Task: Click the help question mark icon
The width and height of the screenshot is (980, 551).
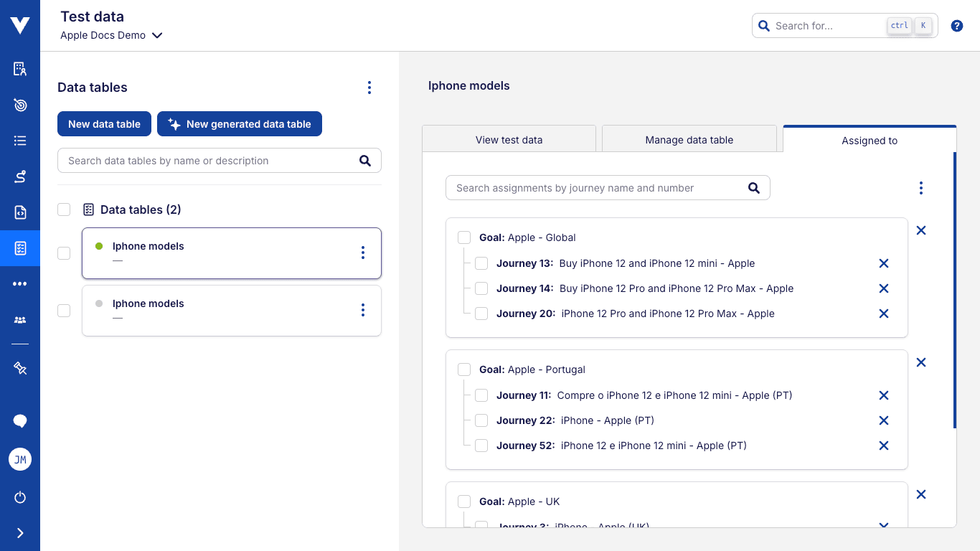Action: tap(956, 26)
